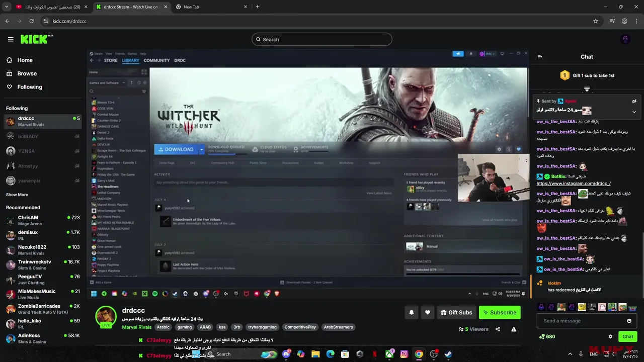Select the tryhardgaming tag

262,327
